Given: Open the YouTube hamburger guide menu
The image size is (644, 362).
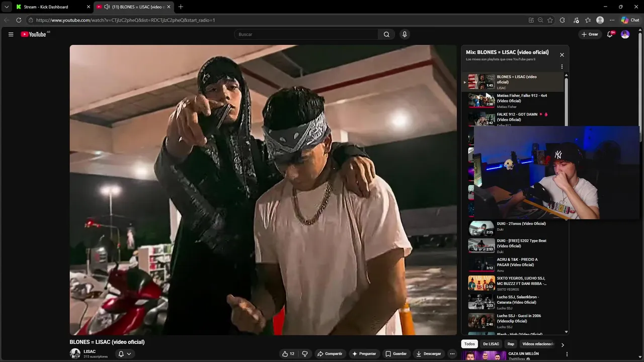Looking at the screenshot, I should pyautogui.click(x=11, y=34).
